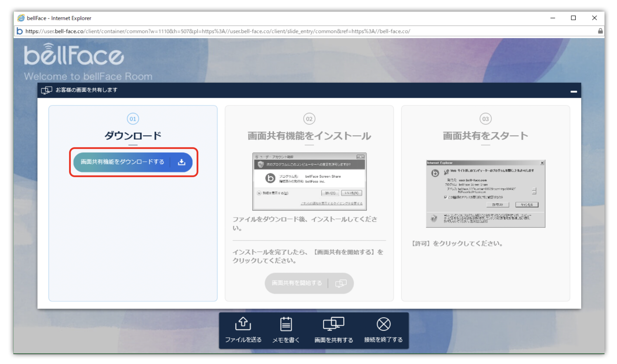This screenshot has width=617, height=364.
Task: Click the インストールを完了したら instruction text
Action: (x=308, y=256)
